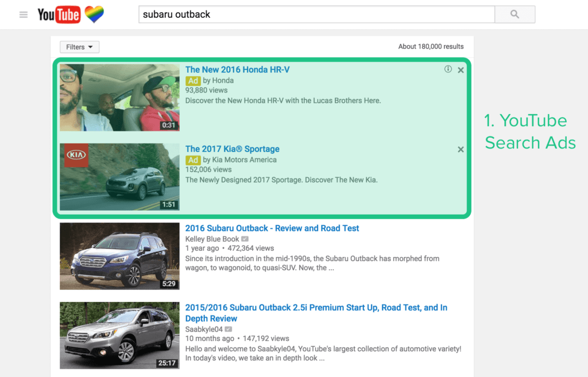Click the verified badge next to Kelley Blue Book

(245, 238)
